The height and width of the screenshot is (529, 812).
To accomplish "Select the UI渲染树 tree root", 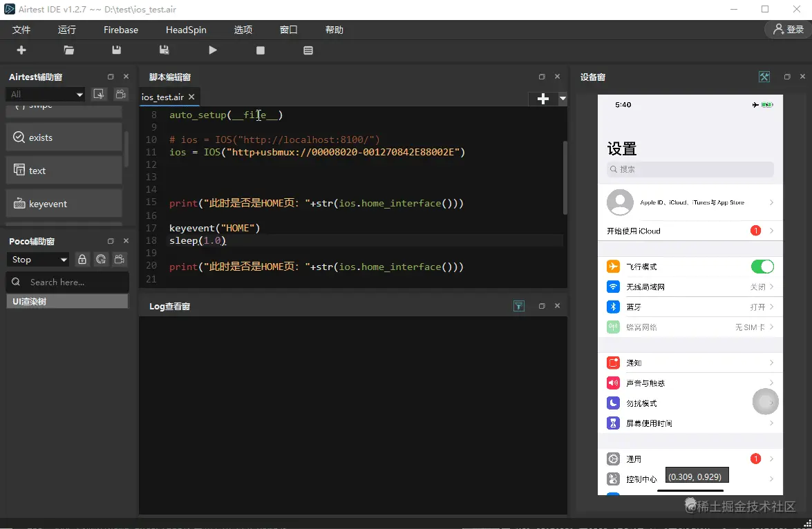I will tap(67, 301).
